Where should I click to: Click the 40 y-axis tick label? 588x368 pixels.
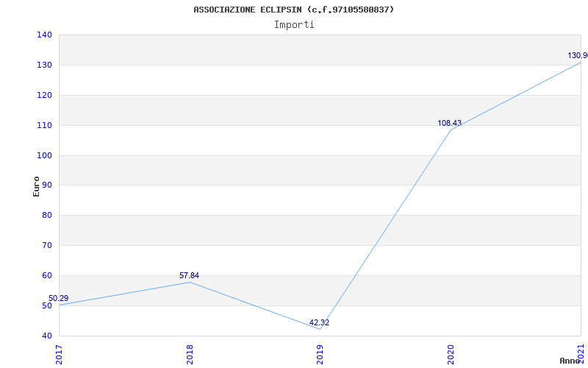pos(47,336)
